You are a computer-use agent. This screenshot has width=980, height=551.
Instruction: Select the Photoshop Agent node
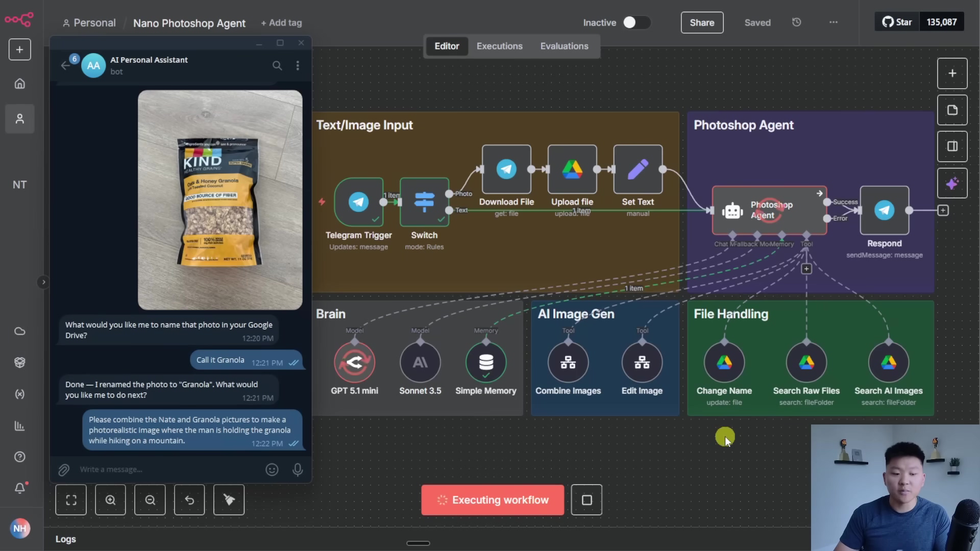tap(769, 210)
